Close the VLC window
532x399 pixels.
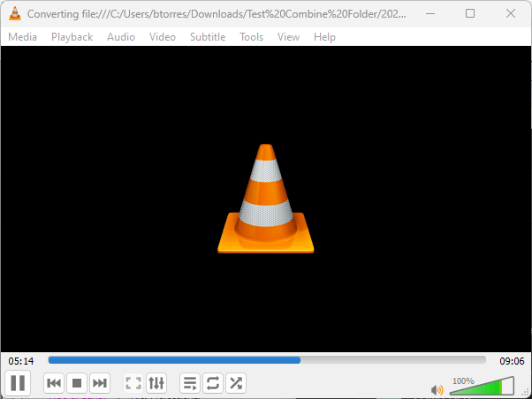point(511,13)
